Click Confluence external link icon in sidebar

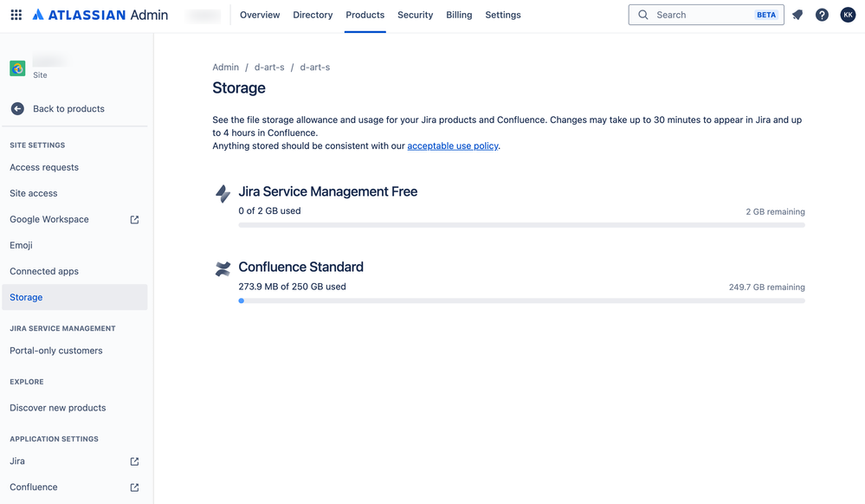click(134, 488)
